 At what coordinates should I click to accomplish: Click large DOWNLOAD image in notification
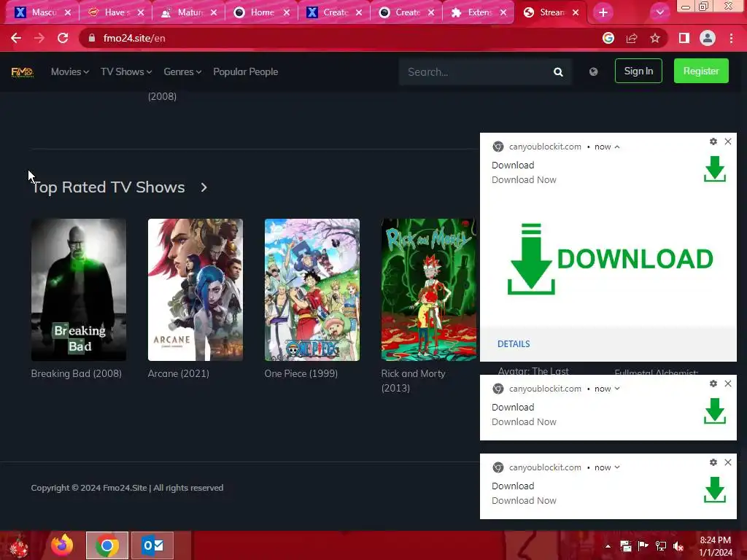coord(610,259)
